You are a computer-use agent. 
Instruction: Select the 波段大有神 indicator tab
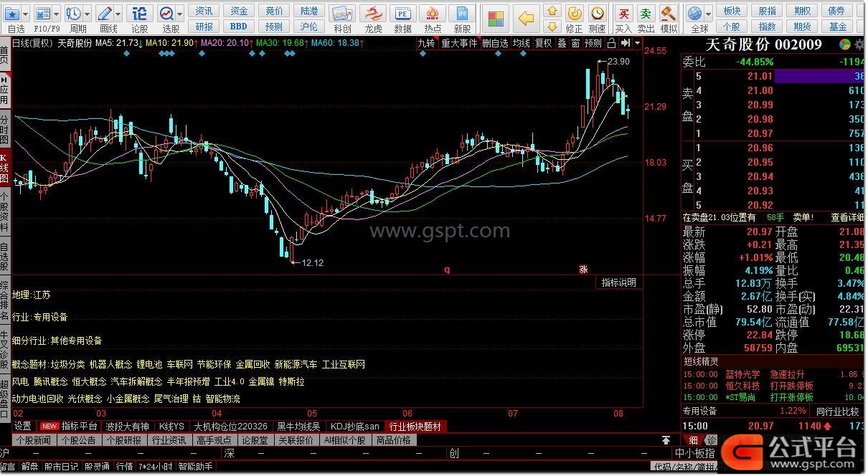pyautogui.click(x=128, y=426)
